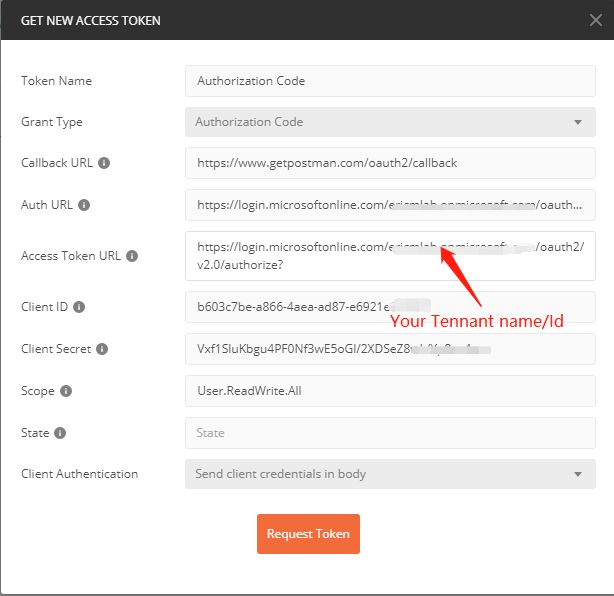Open the Grant Type dropdown

(x=390, y=122)
